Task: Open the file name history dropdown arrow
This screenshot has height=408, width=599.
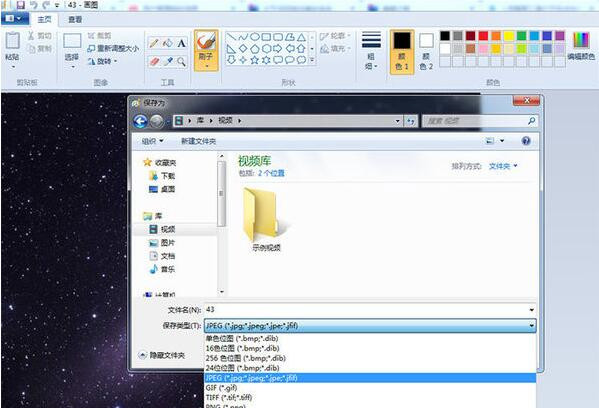Action: point(531,310)
